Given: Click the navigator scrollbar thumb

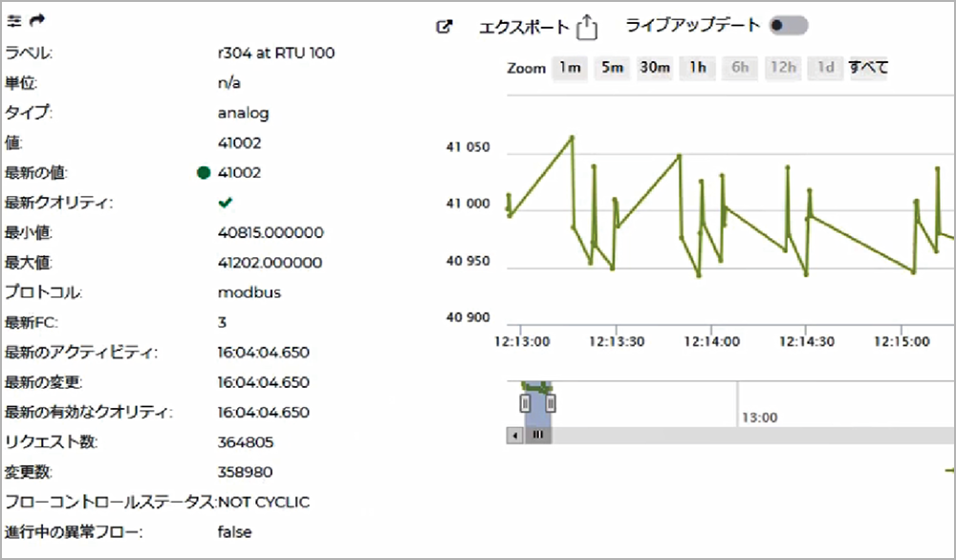Looking at the screenshot, I should click(538, 435).
